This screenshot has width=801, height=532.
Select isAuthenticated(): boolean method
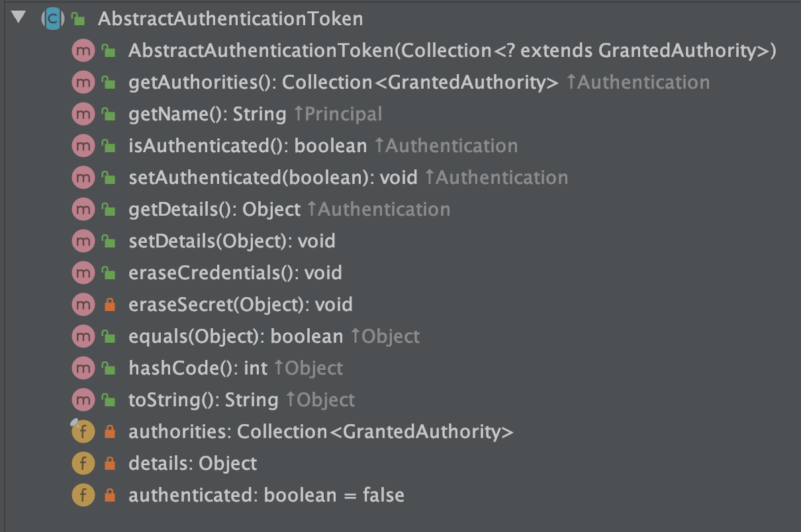click(247, 146)
